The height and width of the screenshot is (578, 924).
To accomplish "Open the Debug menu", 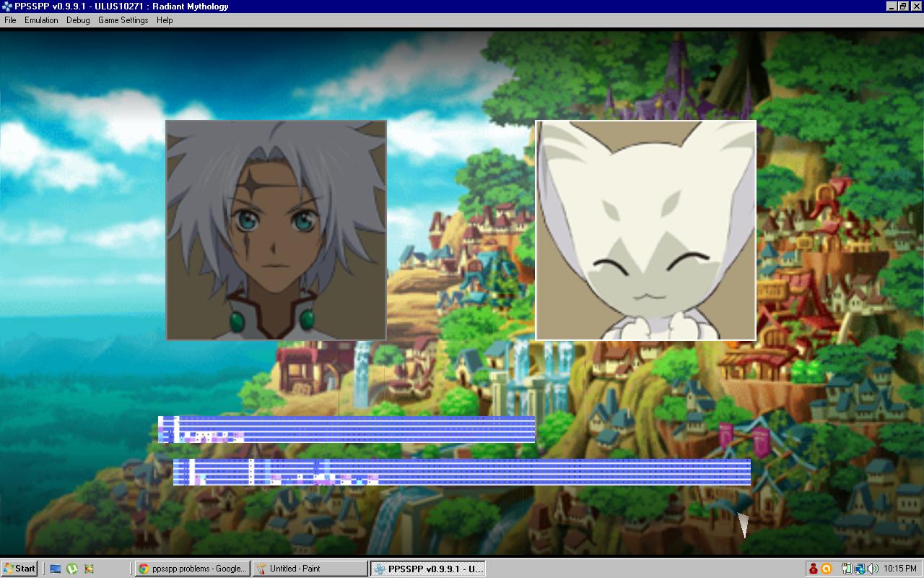I will 78,20.
